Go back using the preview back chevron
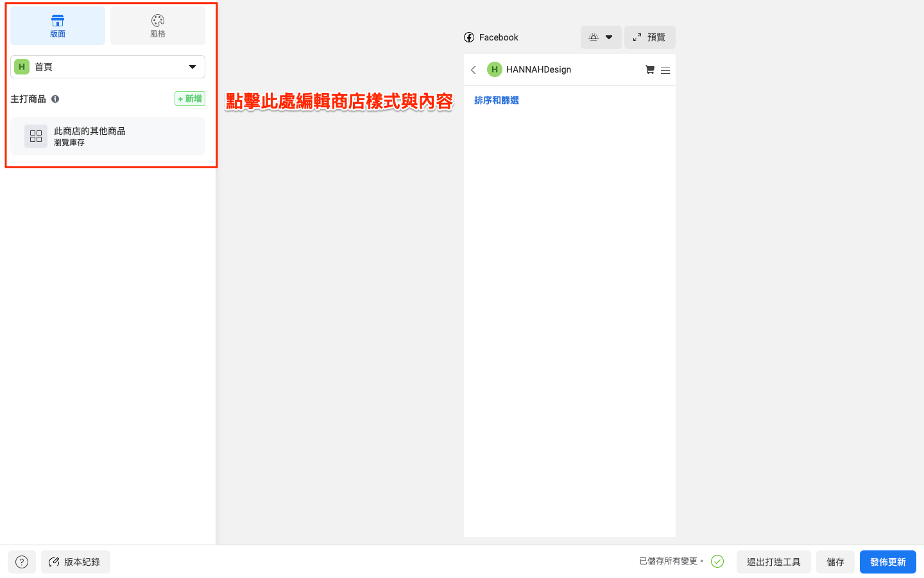924x578 pixels. click(474, 70)
